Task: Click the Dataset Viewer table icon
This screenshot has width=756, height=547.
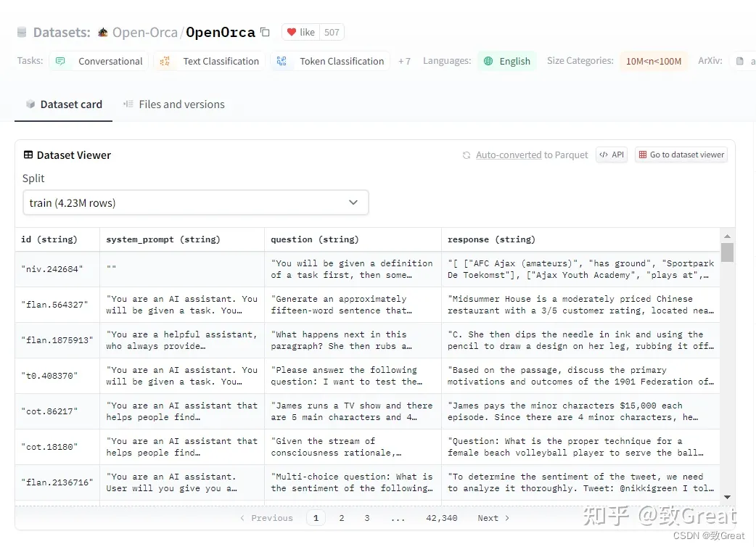Action: click(28, 155)
